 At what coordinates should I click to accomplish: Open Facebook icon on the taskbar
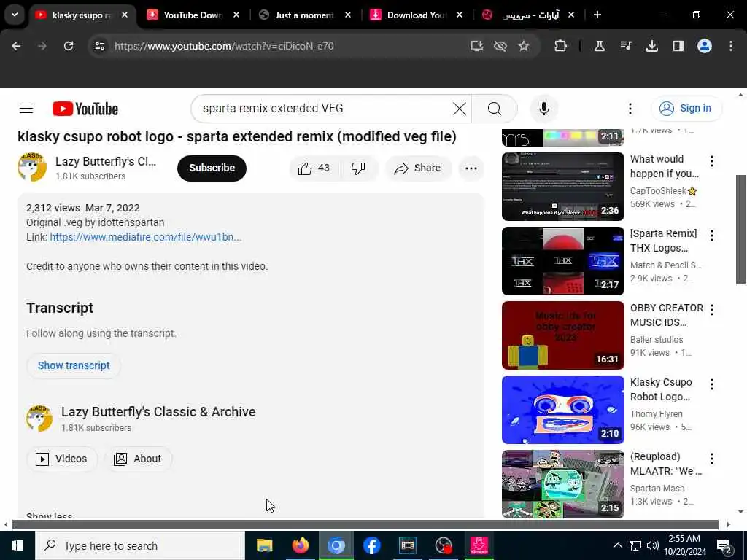tap(371, 545)
